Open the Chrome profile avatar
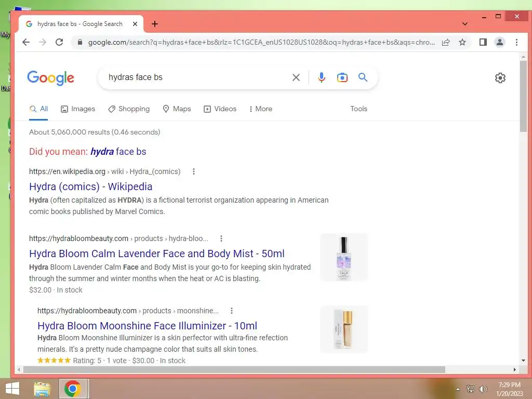532x399 pixels. pyautogui.click(x=500, y=42)
